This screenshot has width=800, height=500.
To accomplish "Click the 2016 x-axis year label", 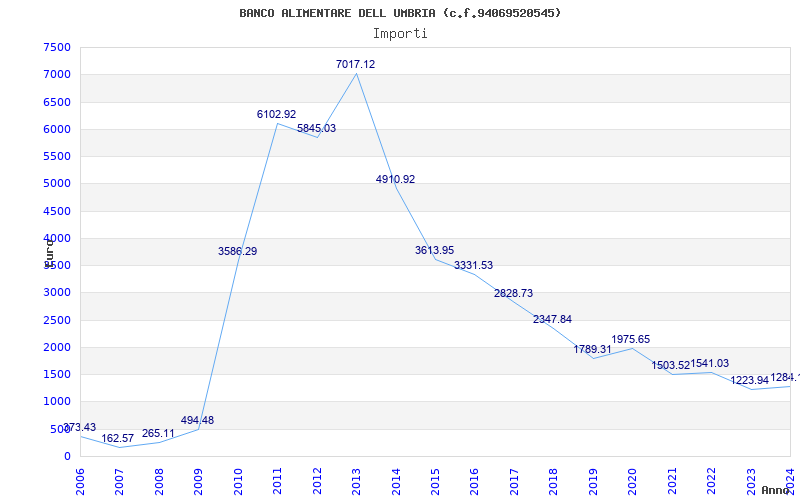I will click(x=474, y=482).
